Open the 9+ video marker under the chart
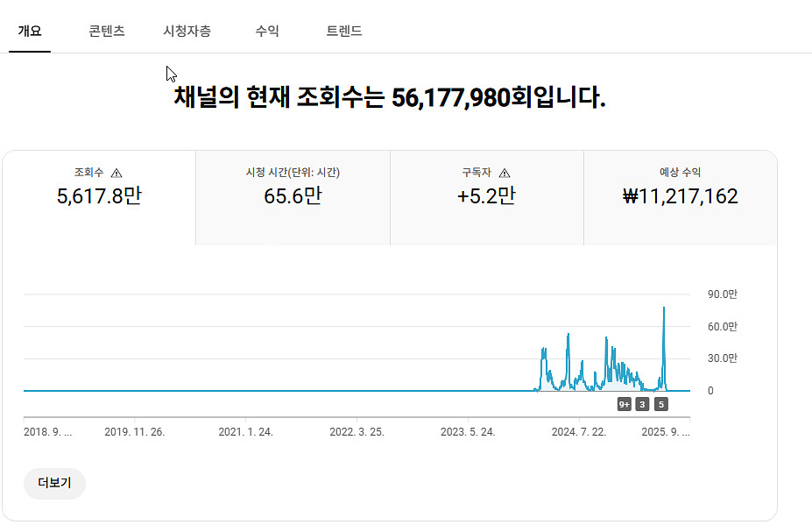The height and width of the screenshot is (532, 812). point(625,404)
